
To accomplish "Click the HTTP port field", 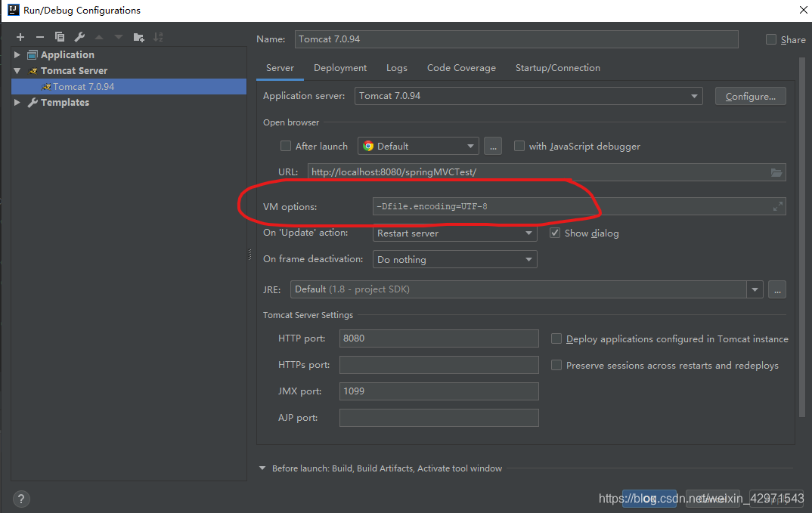I will (x=439, y=338).
